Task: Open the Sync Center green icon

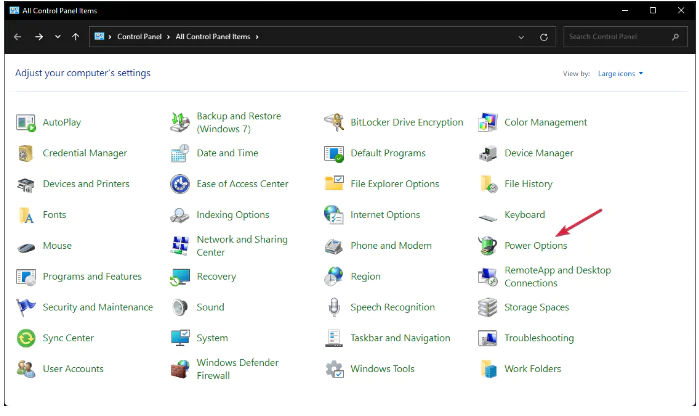Action: coord(26,338)
